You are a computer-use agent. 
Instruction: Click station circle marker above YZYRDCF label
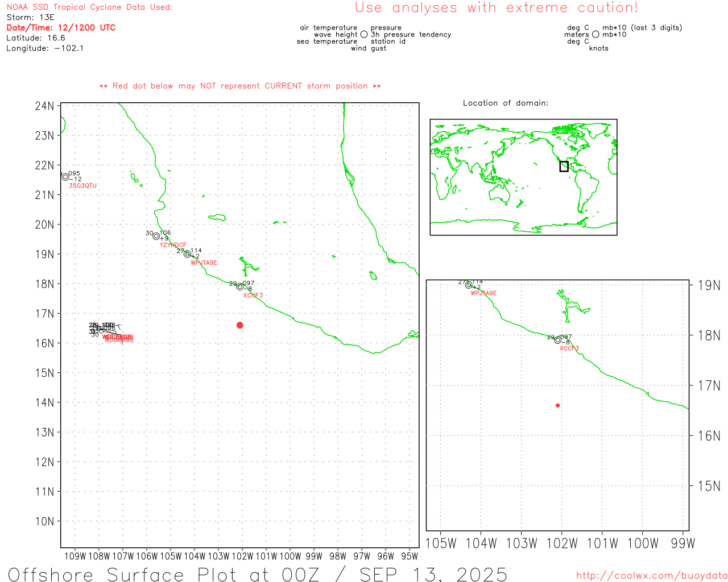[156, 236]
